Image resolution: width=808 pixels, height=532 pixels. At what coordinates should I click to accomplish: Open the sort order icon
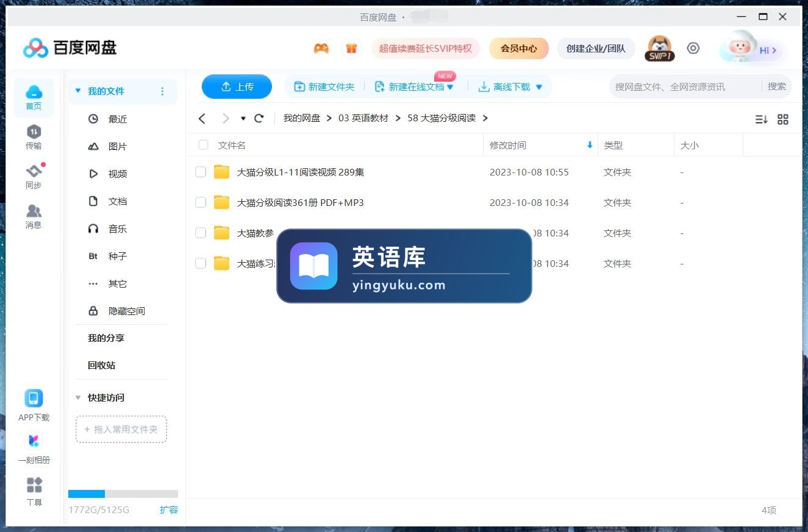761,119
